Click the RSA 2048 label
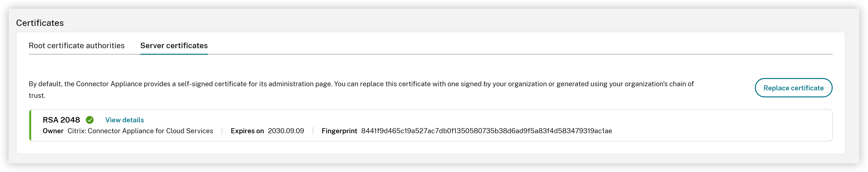 pyautogui.click(x=61, y=119)
